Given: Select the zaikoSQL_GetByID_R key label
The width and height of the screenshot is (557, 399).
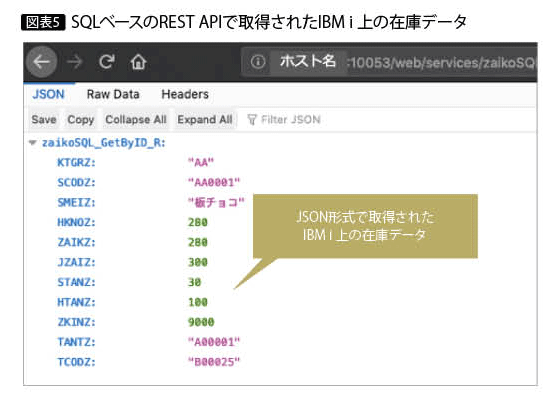Looking at the screenshot, I should [104, 143].
